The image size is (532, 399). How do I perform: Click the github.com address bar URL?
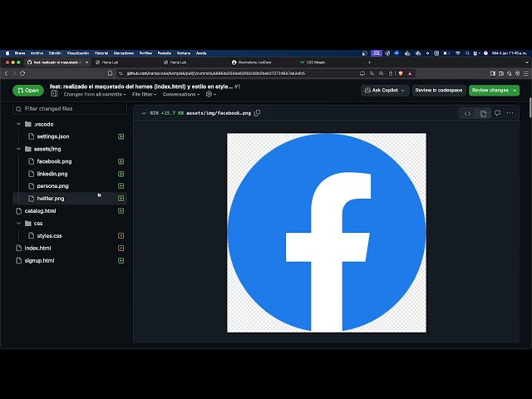[x=216, y=73]
